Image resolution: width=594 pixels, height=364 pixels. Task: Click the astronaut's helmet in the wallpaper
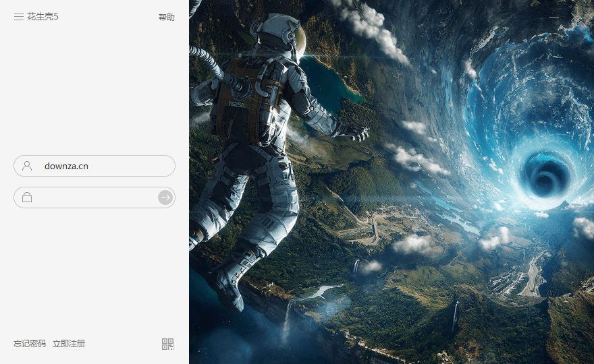(278, 34)
